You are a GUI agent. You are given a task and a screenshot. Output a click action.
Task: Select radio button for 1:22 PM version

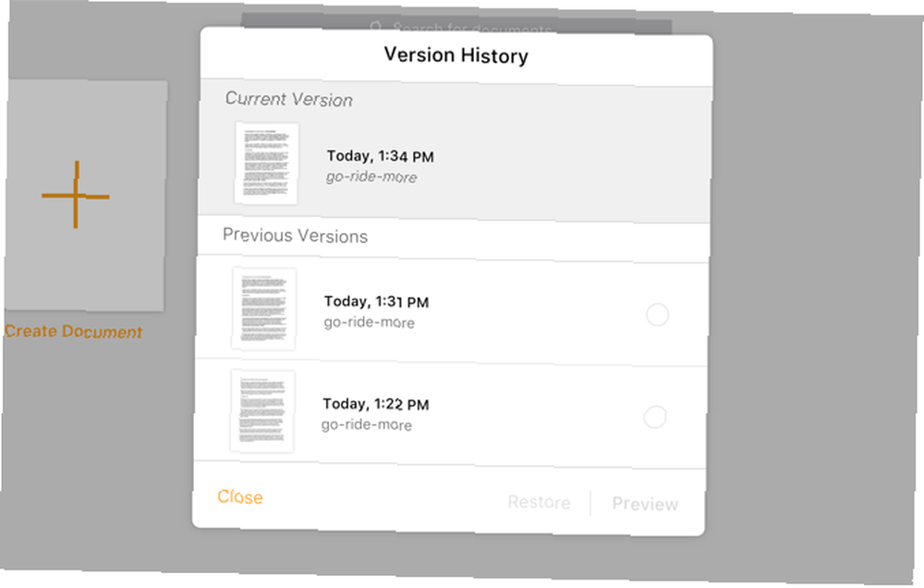[x=655, y=417]
